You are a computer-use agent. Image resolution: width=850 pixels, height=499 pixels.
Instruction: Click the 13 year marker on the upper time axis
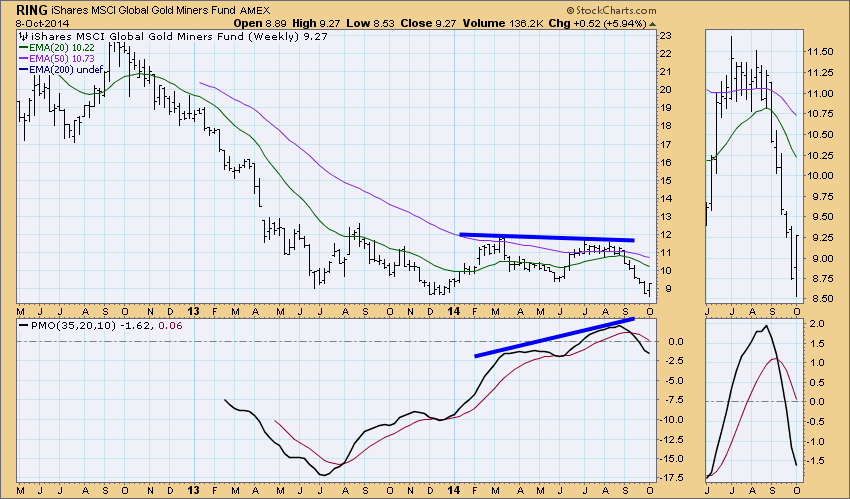click(x=194, y=311)
